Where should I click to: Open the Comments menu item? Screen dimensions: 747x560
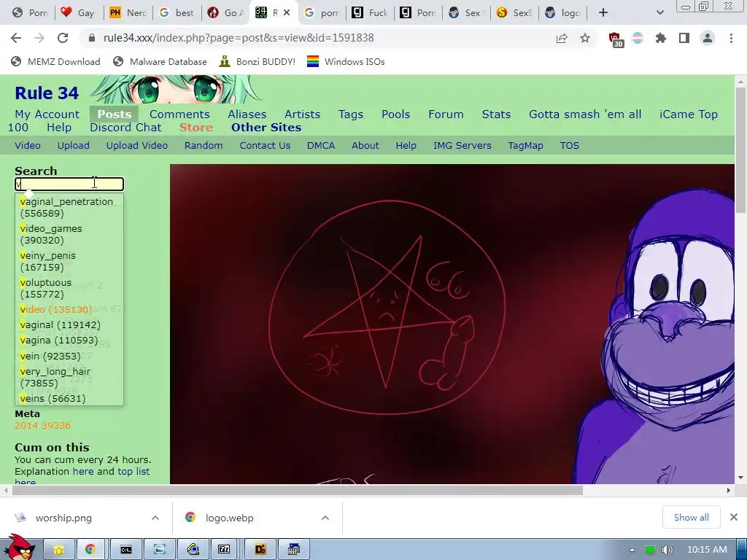pos(179,114)
